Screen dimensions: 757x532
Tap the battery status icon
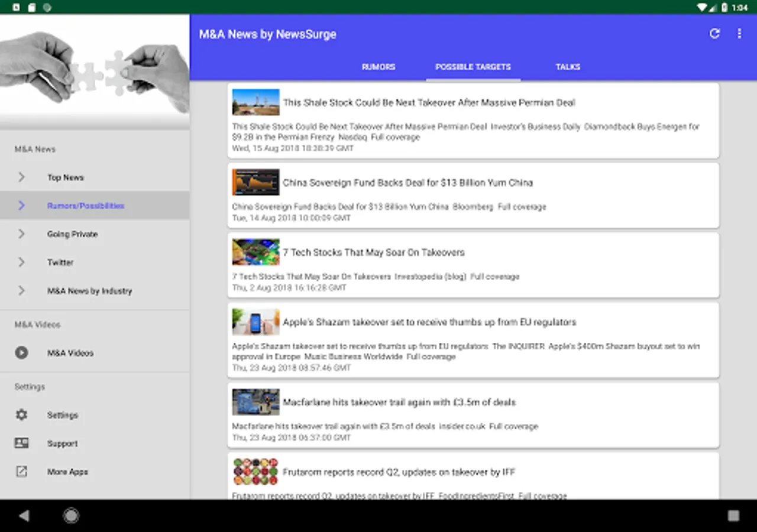pyautogui.click(x=724, y=7)
